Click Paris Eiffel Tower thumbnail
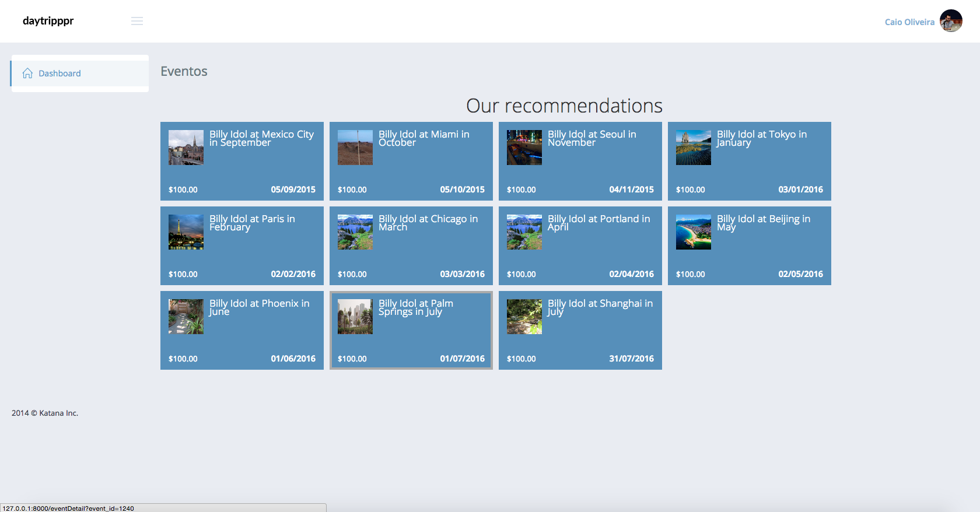The width and height of the screenshot is (980, 512). click(186, 232)
